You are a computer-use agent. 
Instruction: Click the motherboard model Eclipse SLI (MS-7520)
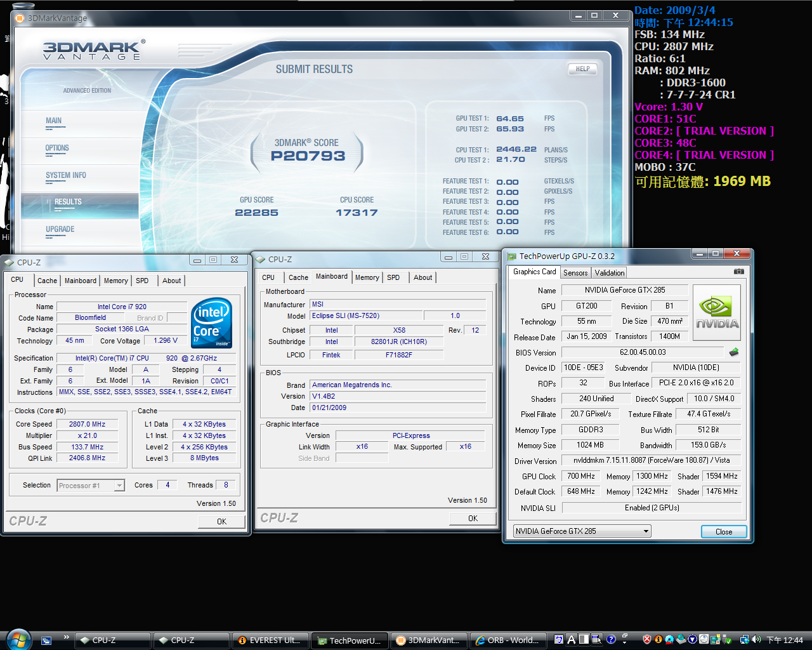366,315
